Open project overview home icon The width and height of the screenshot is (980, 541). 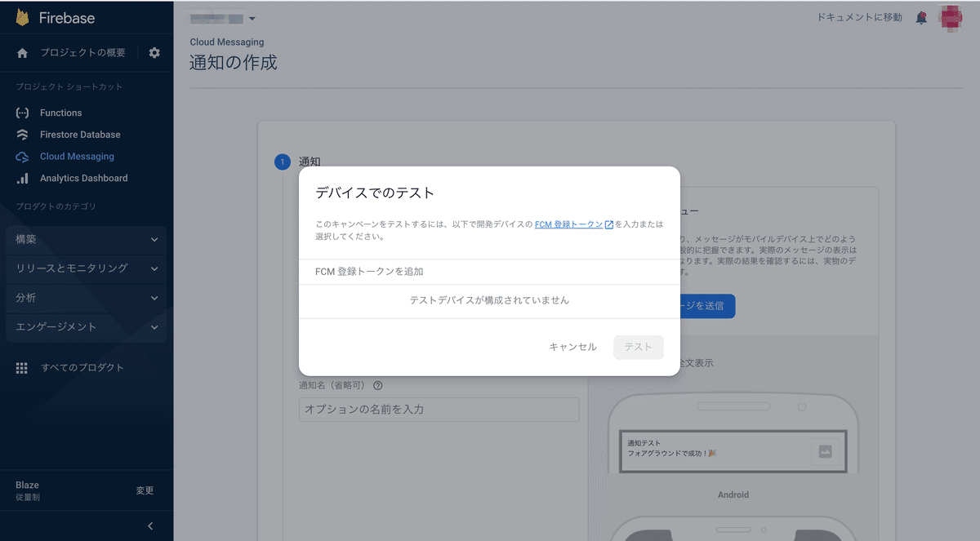pos(23,53)
